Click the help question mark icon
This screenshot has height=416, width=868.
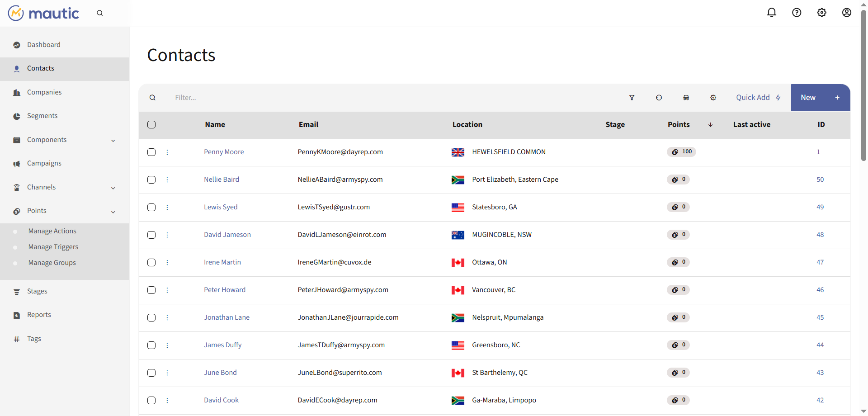[797, 13]
